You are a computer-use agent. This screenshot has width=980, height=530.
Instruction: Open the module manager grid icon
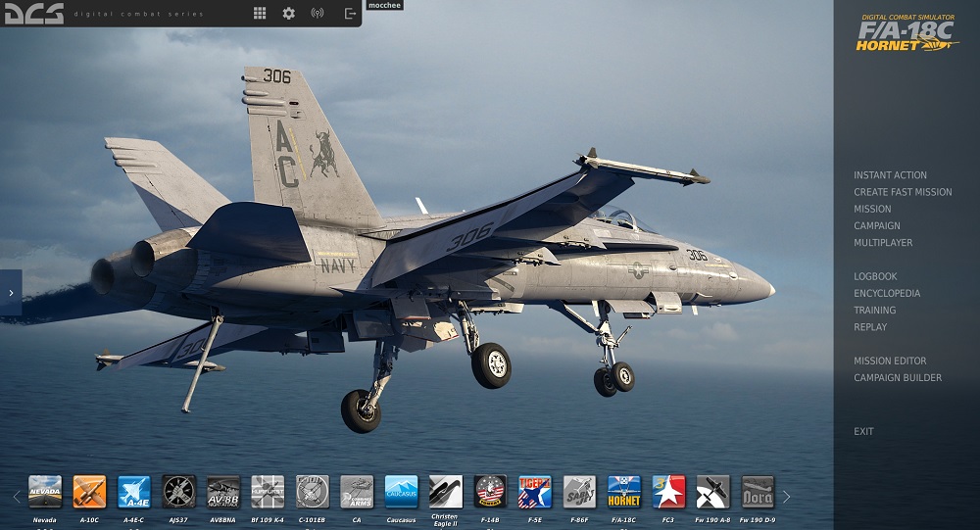pyautogui.click(x=260, y=13)
